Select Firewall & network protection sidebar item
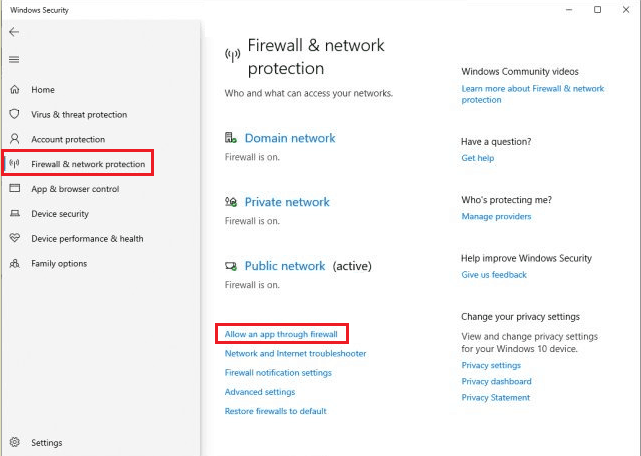This screenshot has height=456, width=641. 87,164
